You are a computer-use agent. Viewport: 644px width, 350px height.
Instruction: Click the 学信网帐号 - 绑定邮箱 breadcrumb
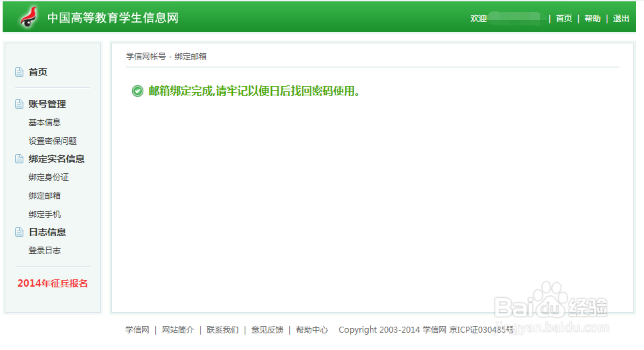[x=166, y=56]
